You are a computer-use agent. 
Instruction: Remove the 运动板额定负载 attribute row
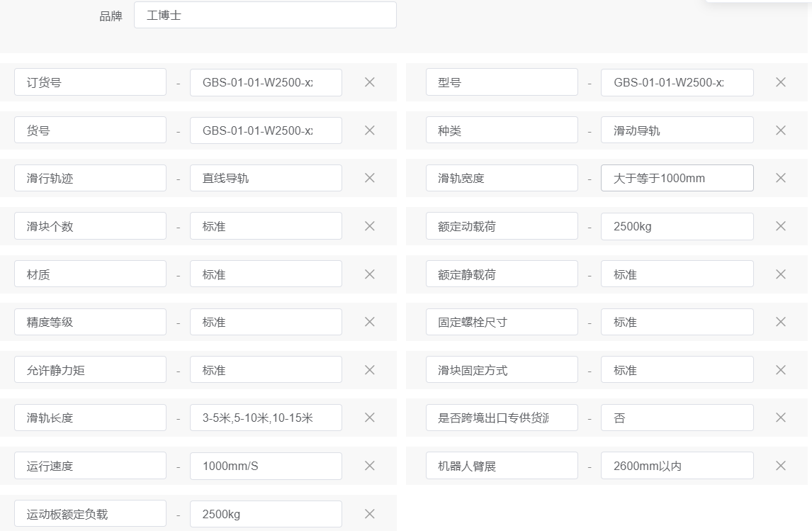pos(369,514)
